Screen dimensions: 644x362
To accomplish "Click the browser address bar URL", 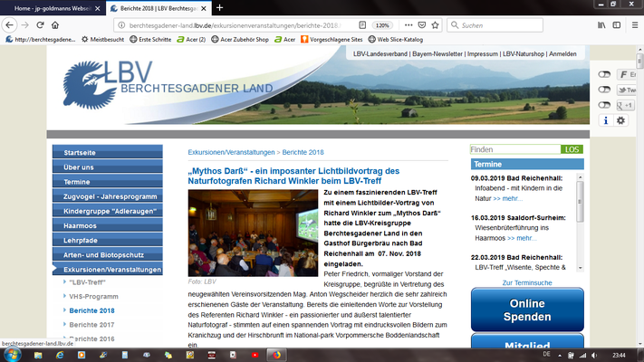I will (x=235, y=25).
